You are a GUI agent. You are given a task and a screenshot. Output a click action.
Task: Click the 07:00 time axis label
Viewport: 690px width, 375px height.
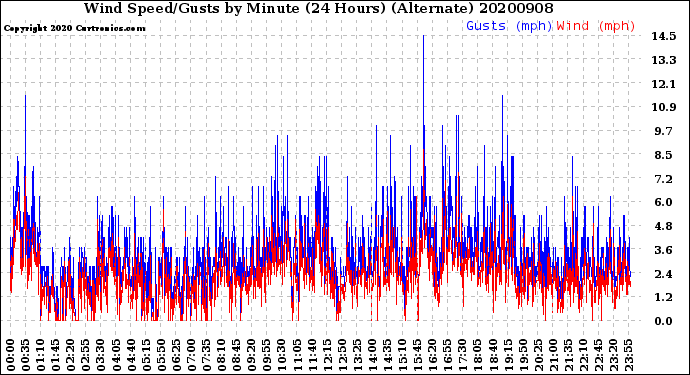191,355
